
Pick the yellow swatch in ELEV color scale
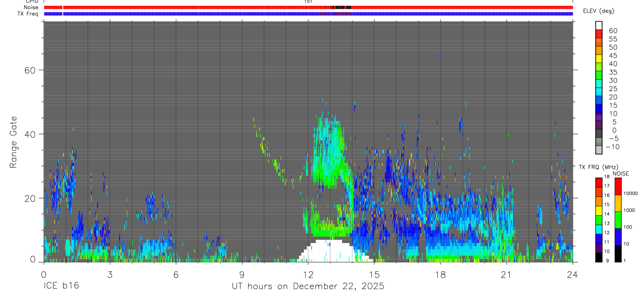pyautogui.click(x=599, y=58)
